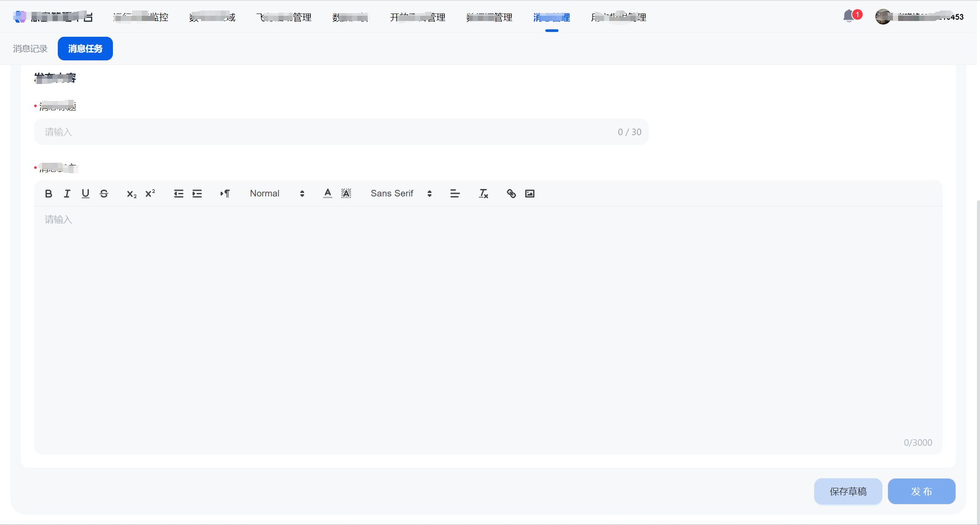Toggle italic text formatting
980x525 pixels.
click(x=67, y=193)
